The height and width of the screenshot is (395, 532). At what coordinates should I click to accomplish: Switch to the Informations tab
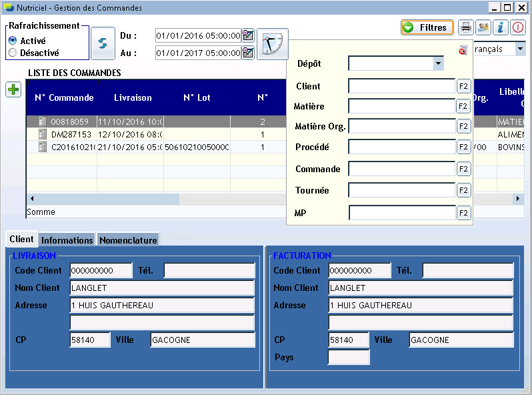(x=67, y=240)
